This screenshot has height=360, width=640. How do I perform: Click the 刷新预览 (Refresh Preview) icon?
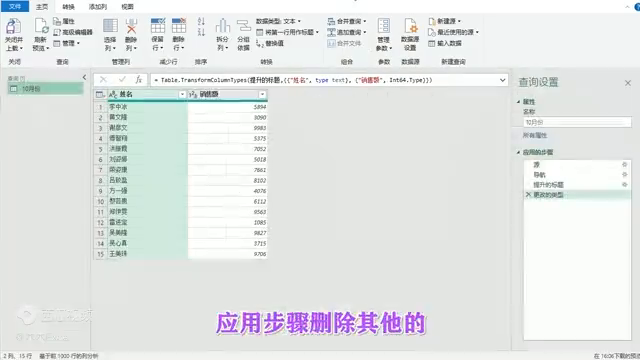41,27
